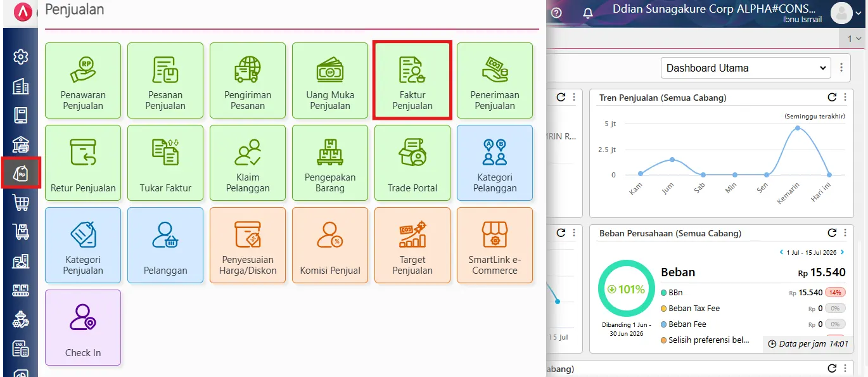Image resolution: width=868 pixels, height=377 pixels.
Task: Click the Jum data point on chart
Action: 672,160
